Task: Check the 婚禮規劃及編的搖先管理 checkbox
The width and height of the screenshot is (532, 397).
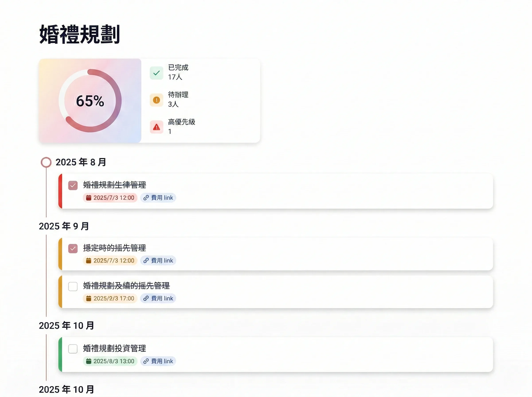Action: [x=73, y=286]
